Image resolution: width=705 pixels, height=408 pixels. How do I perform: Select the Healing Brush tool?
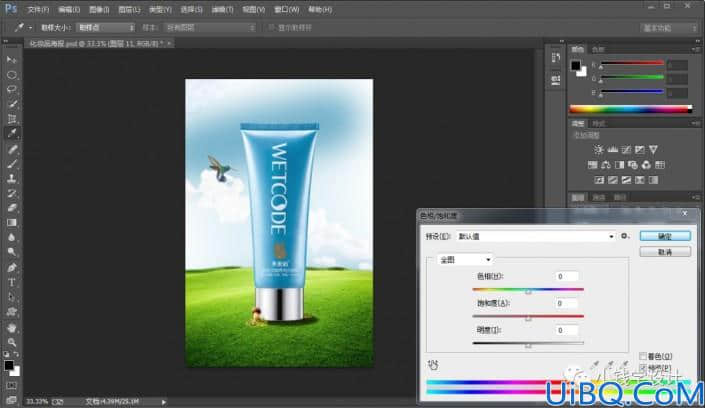[x=12, y=149]
